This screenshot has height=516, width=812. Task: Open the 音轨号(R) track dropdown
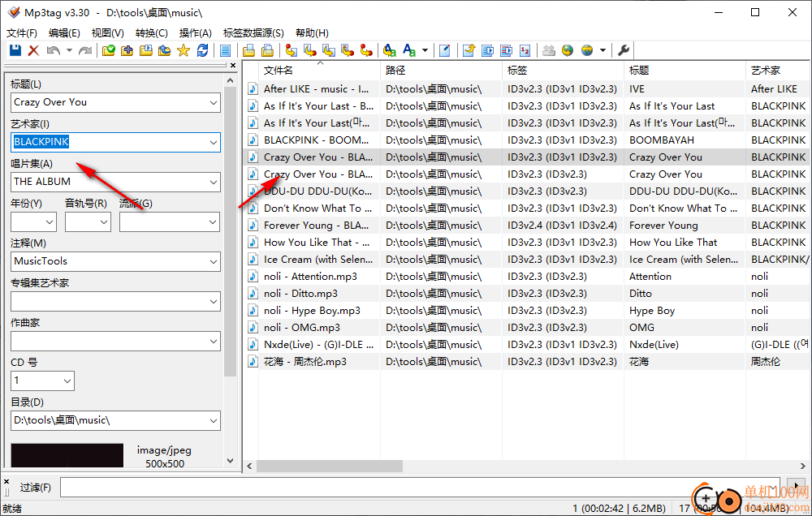[x=104, y=222]
